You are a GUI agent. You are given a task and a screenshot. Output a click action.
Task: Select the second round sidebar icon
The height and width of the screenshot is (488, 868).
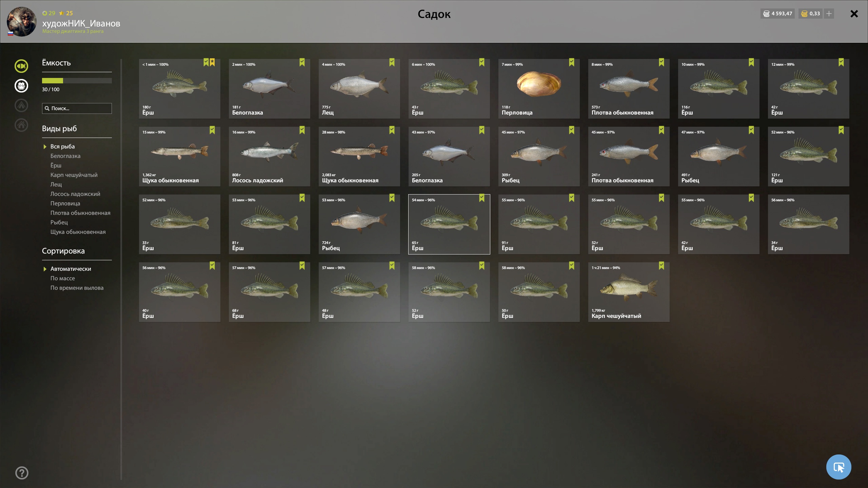21,86
